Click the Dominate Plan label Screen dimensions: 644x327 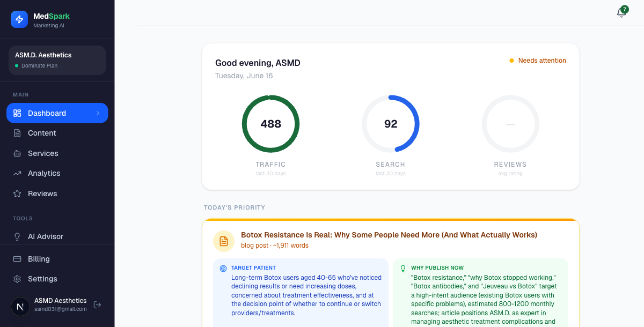coord(39,66)
